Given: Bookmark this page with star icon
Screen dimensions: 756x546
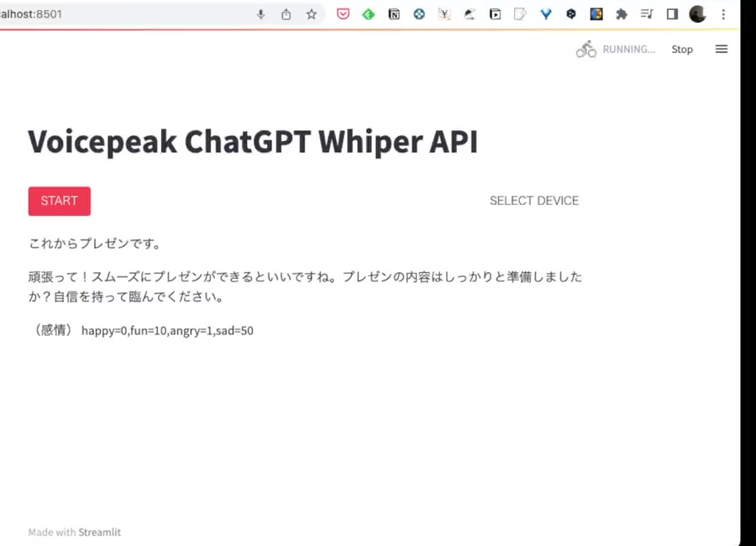Looking at the screenshot, I should point(312,14).
